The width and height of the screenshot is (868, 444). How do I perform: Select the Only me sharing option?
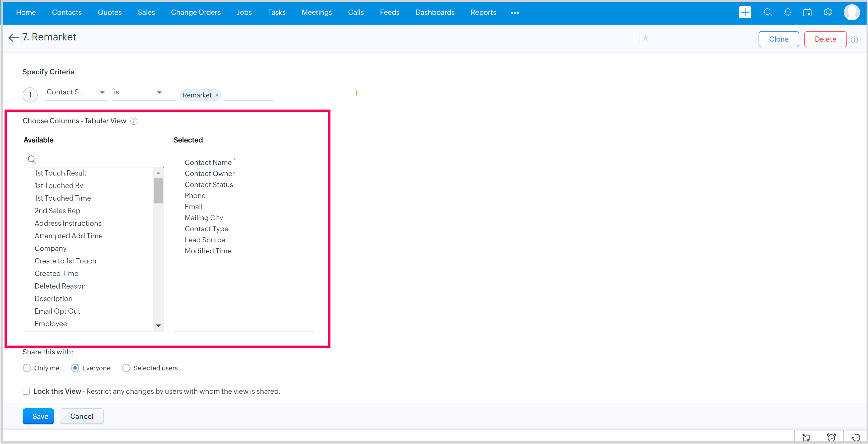click(x=27, y=368)
